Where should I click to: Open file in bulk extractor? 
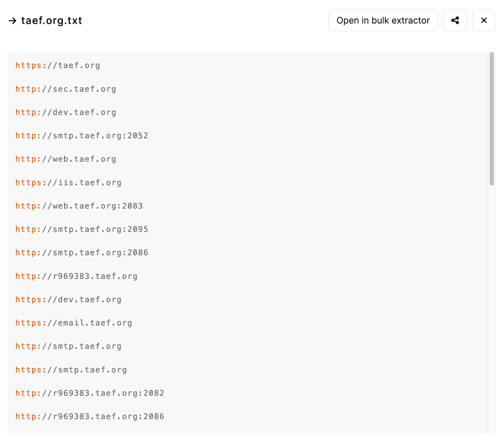[383, 20]
